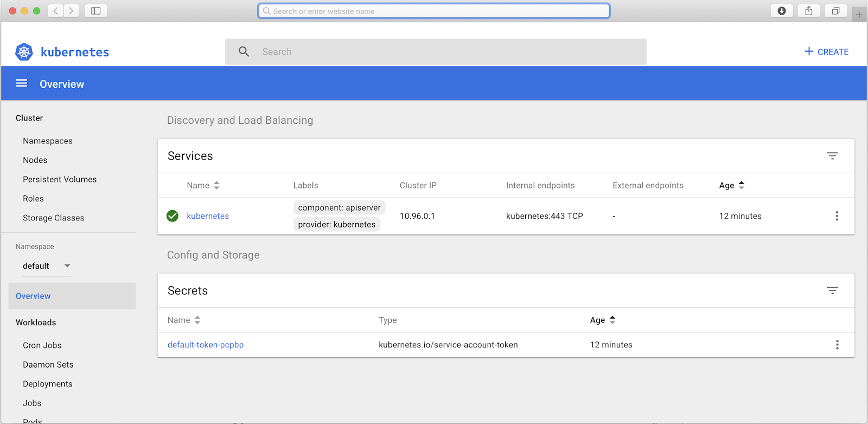Image resolution: width=868 pixels, height=424 pixels.
Task: Open the Secrets filter icon
Action: pyautogui.click(x=833, y=290)
